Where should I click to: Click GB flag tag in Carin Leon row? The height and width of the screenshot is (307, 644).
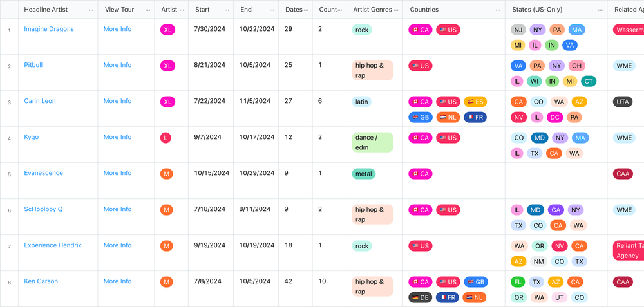[421, 117]
